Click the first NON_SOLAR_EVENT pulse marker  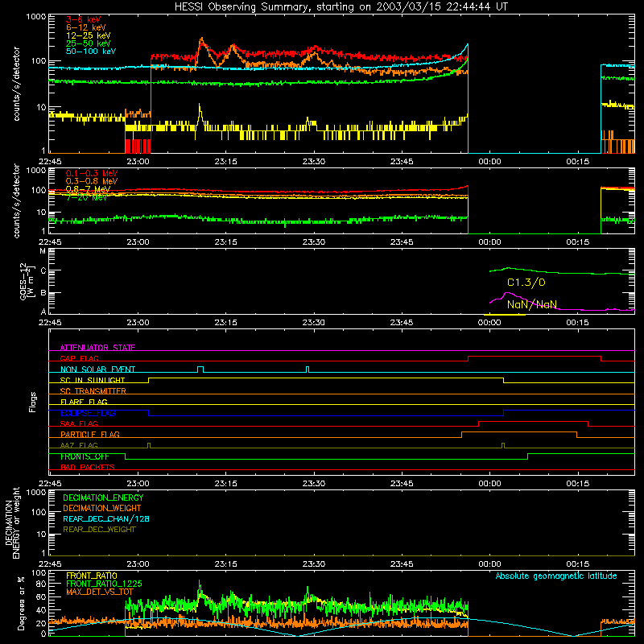(200, 369)
